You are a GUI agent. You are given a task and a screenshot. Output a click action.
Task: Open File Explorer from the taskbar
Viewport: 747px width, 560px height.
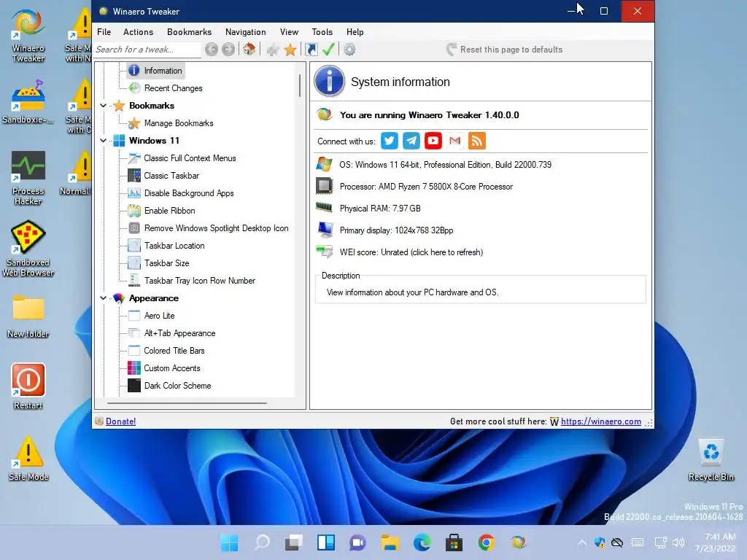(x=390, y=542)
